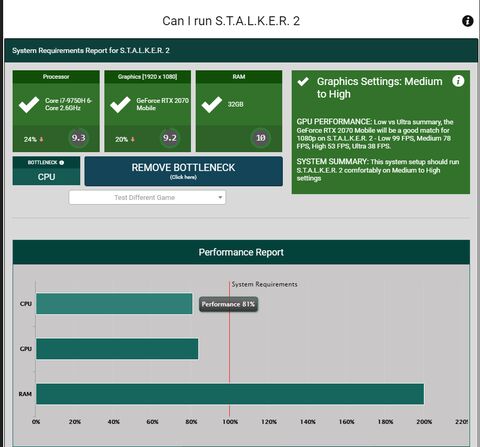Viewport: 480px width, 447px height.
Task: Click the RAM 32GB checkmark icon
Action: [211, 104]
